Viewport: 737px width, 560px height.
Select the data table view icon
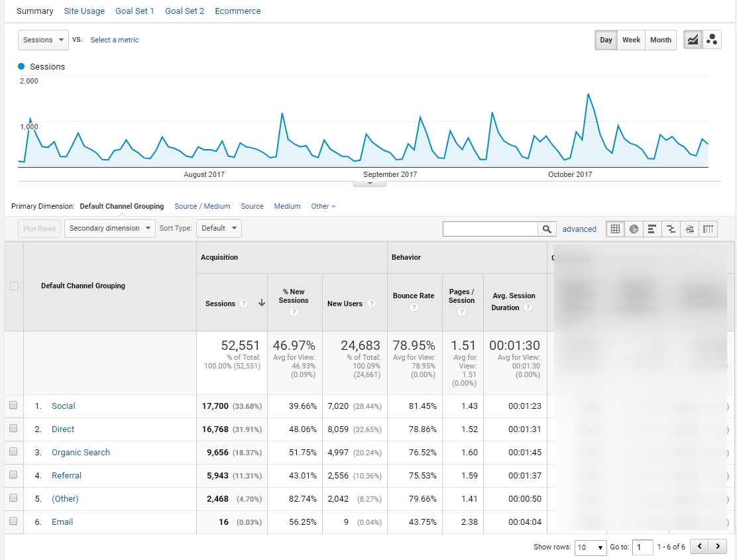pos(616,229)
